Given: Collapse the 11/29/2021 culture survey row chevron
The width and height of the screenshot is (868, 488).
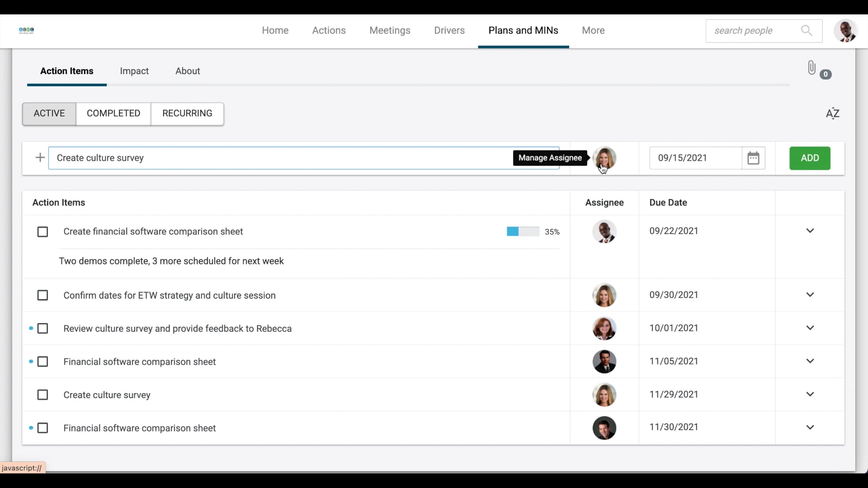Looking at the screenshot, I should click(810, 394).
